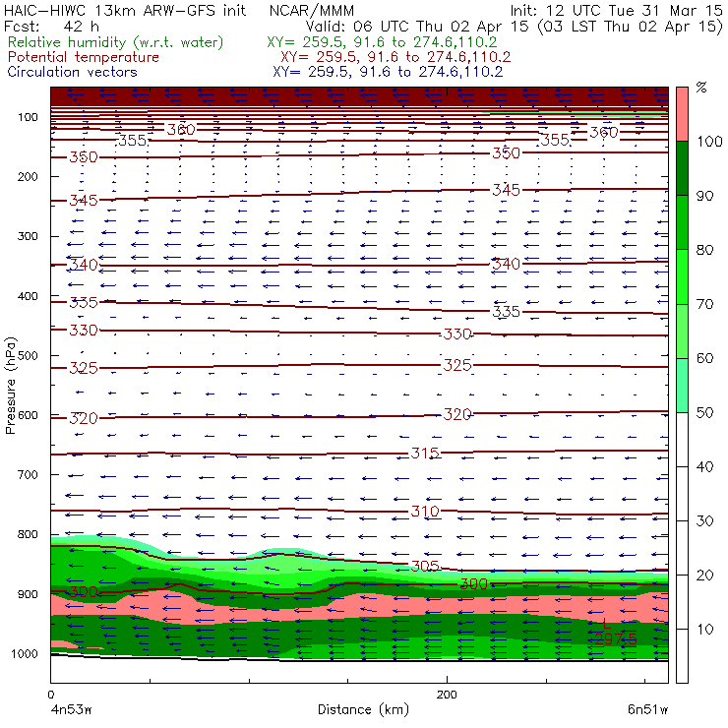The image size is (728, 728).
Task: Select the 'Fcst: 42 h' forecast label
Action: 51,26
